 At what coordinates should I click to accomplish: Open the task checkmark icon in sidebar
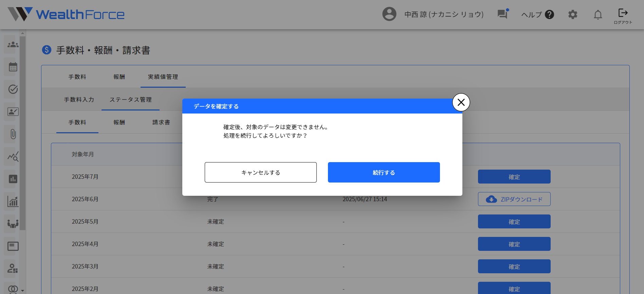(13, 89)
